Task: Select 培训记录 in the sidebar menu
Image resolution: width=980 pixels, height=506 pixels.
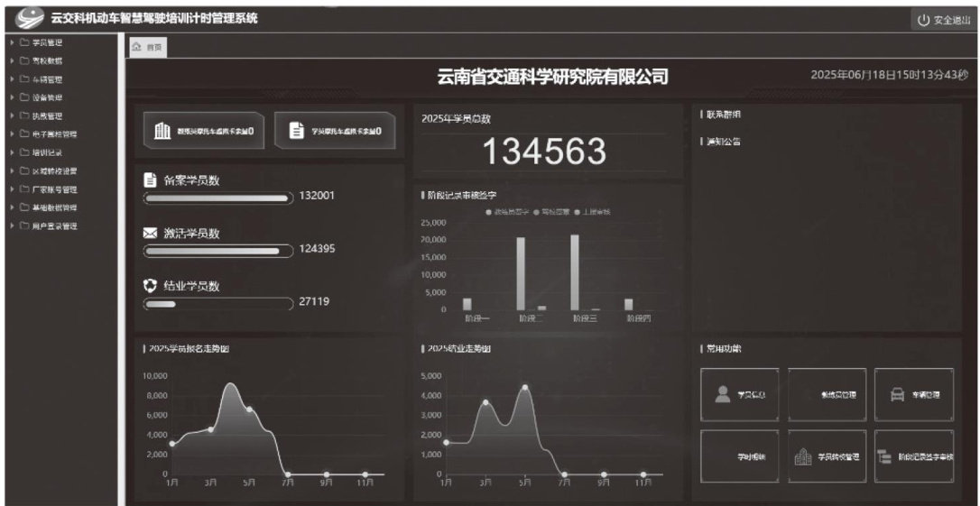Action: pos(48,152)
